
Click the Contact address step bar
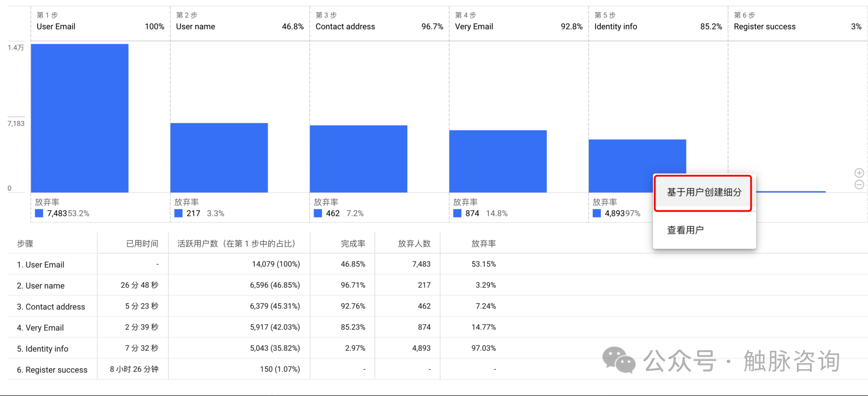[x=358, y=159]
